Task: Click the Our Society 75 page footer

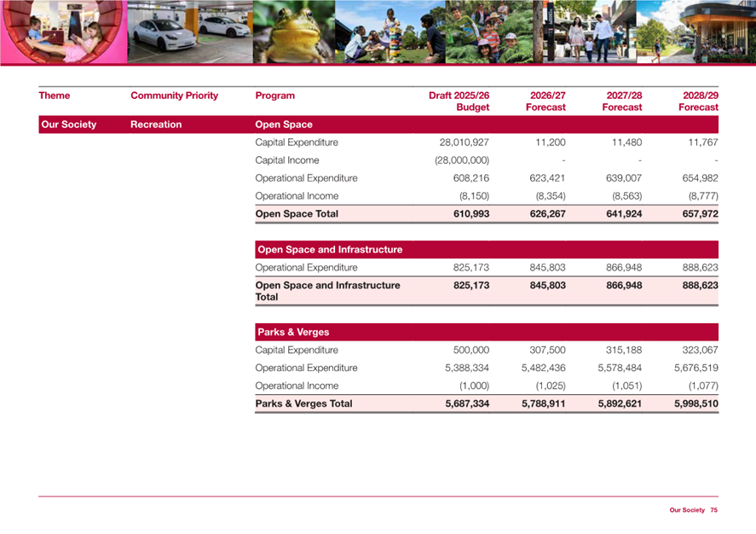Action: click(693, 510)
